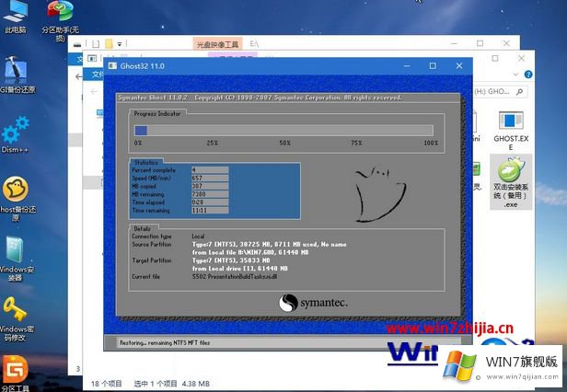Open the Windows密码修改 key icon
This screenshot has height=392, width=567.
tap(16, 319)
